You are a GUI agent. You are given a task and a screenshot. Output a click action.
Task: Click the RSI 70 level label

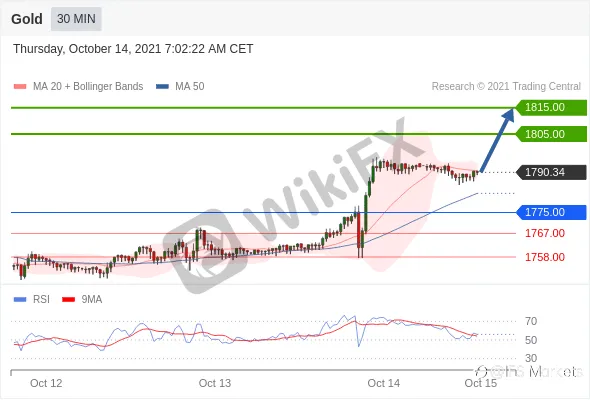(531, 321)
